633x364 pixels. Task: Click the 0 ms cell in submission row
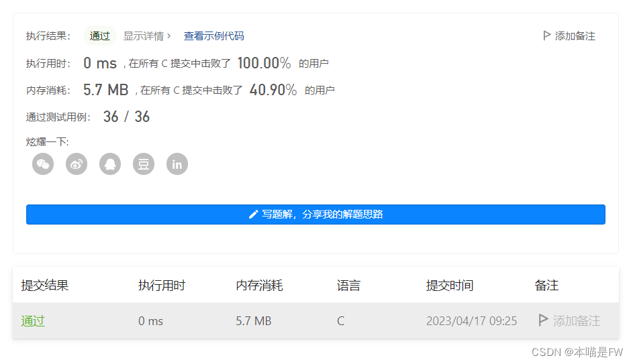150,321
